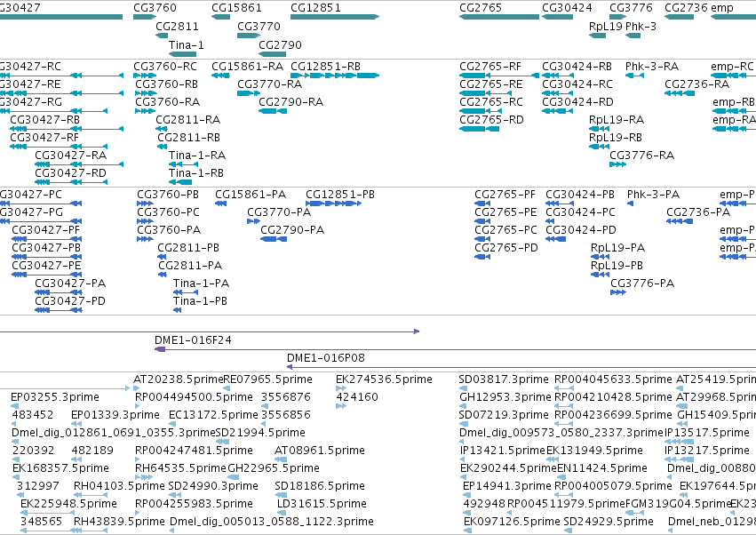The image size is (756, 535).
Task: Click the RP004494500.5prime EST label
Action: [194, 397]
